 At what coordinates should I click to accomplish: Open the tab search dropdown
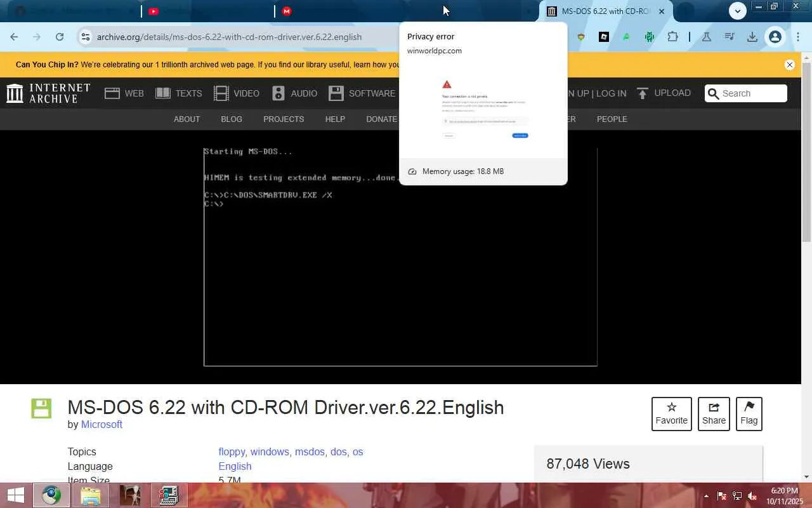click(737, 11)
